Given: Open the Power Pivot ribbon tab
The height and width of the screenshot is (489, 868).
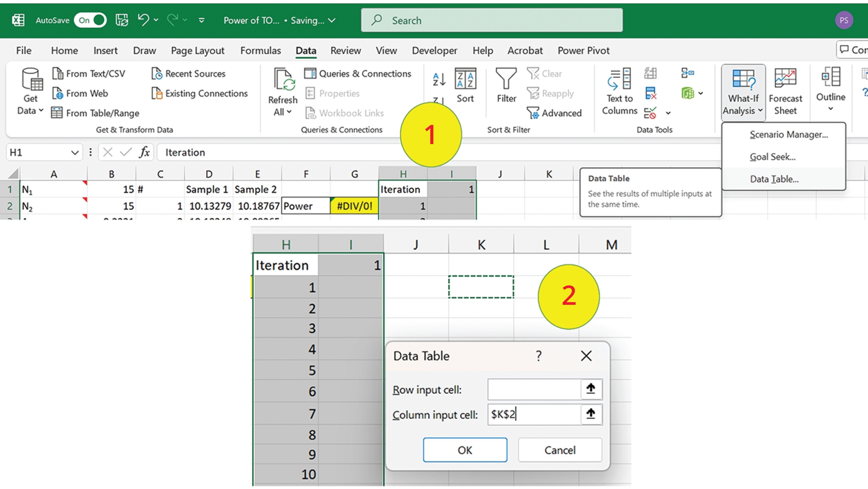Looking at the screenshot, I should point(584,51).
